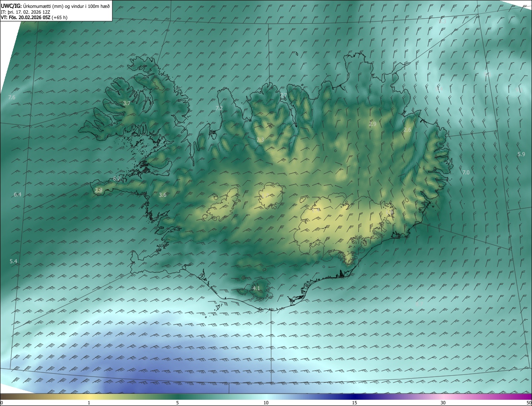Click the south coast value 4.1
The height and width of the screenshot is (406, 532).
coord(256,288)
